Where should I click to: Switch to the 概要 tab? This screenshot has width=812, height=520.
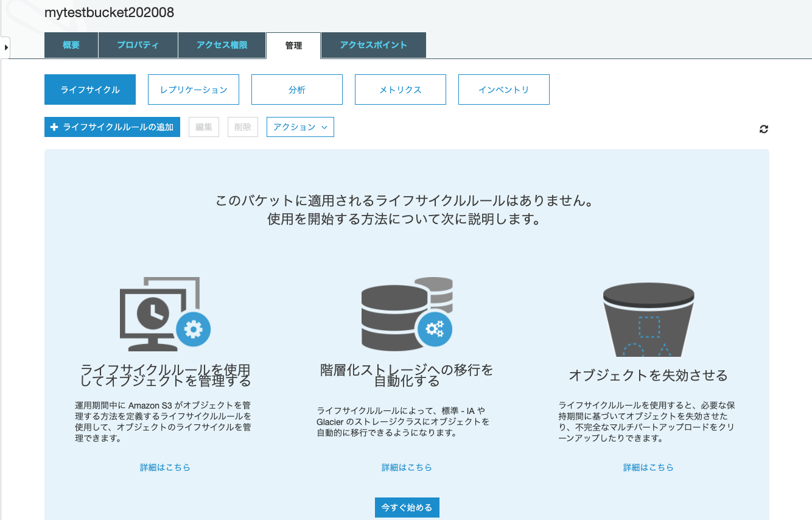point(71,45)
